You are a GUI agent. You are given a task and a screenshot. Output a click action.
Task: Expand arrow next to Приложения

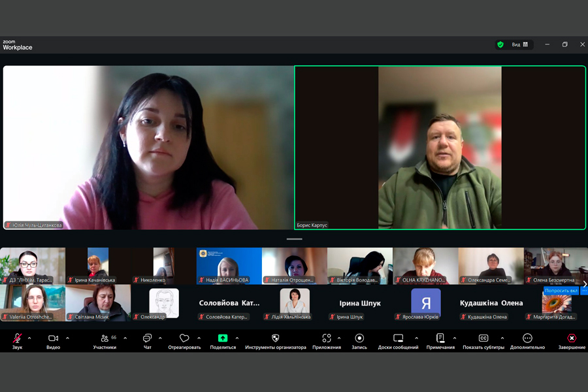(339, 338)
